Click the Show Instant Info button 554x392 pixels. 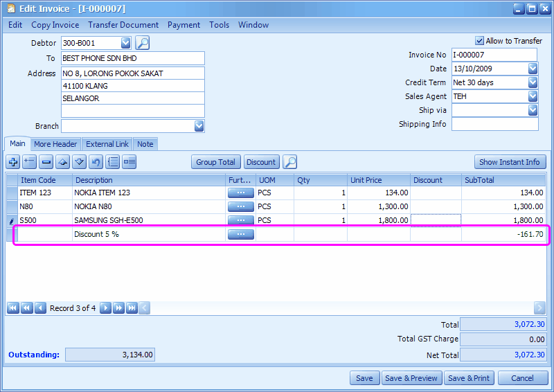pos(510,162)
